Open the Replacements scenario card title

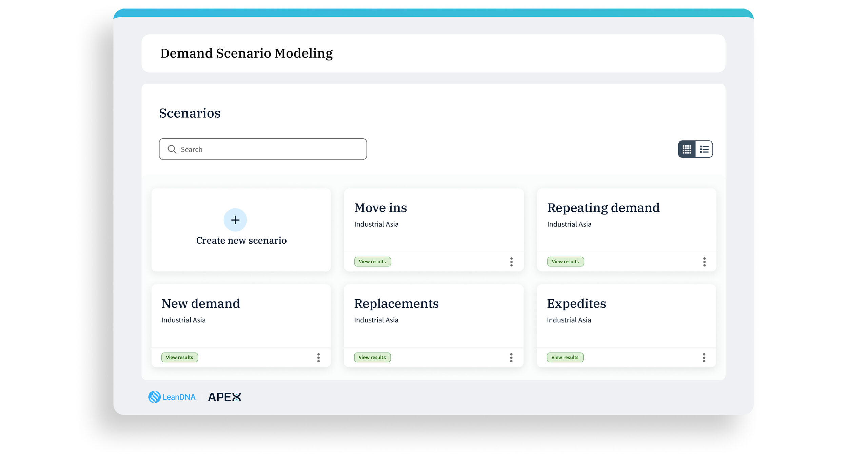[x=396, y=303]
